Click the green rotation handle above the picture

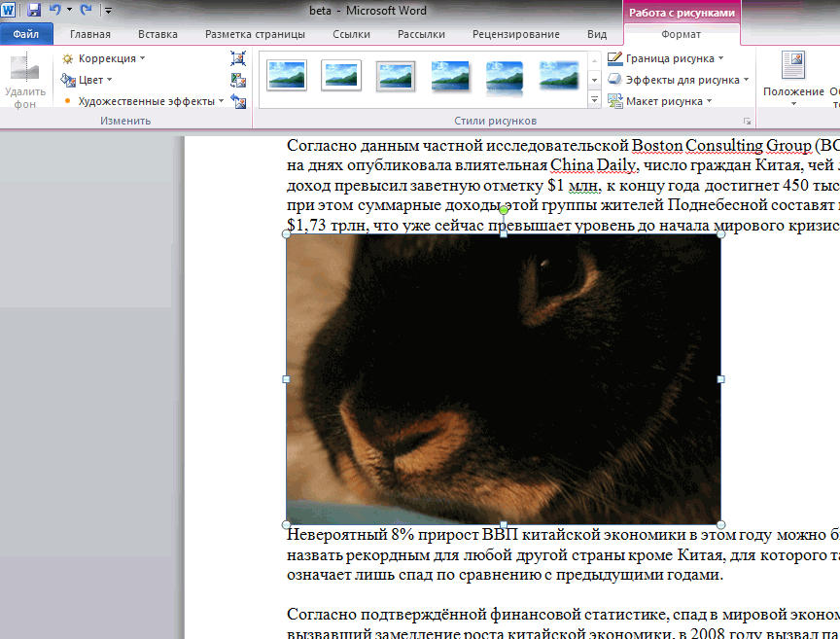pos(504,210)
